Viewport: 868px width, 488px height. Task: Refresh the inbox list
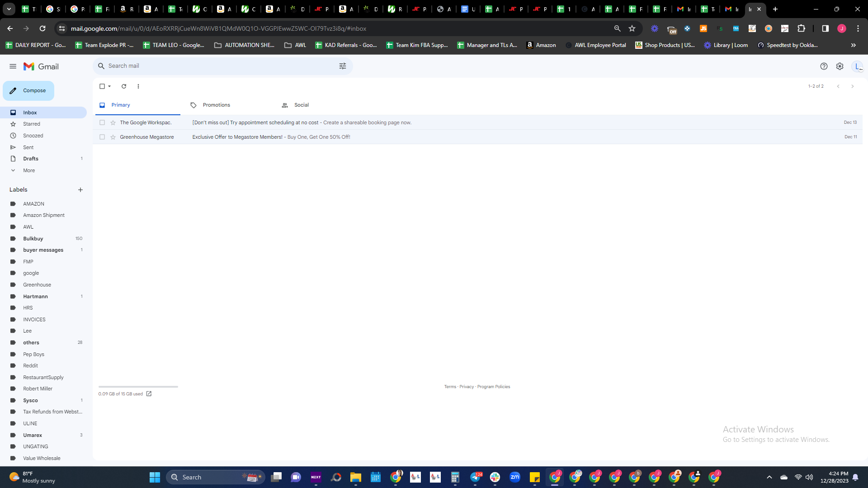tap(124, 86)
